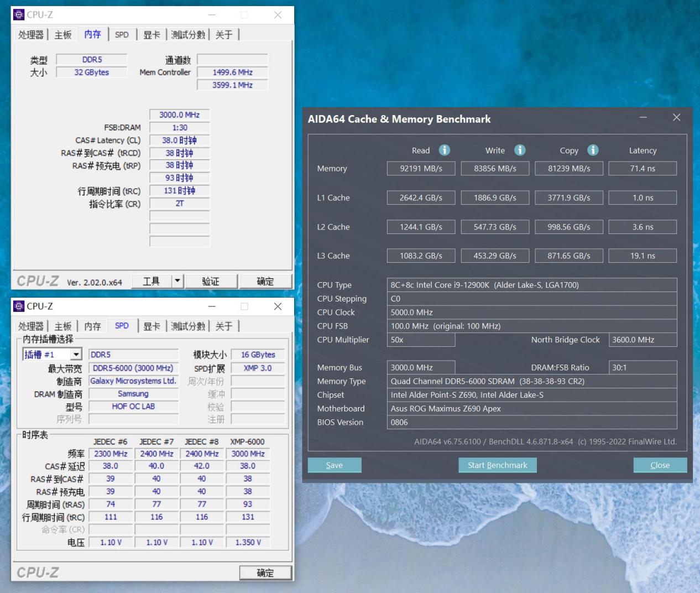700x593 pixels.
Task: Close the top CPU-Z memory window
Action: pos(278,15)
